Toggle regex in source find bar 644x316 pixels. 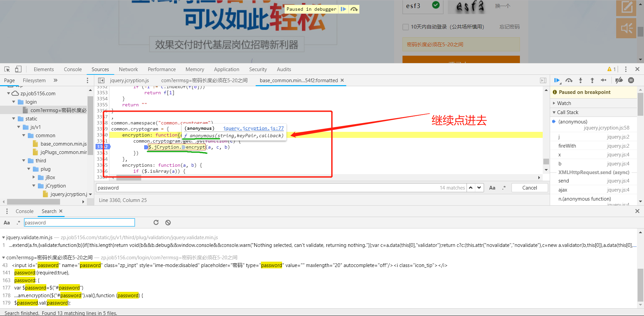coord(504,188)
